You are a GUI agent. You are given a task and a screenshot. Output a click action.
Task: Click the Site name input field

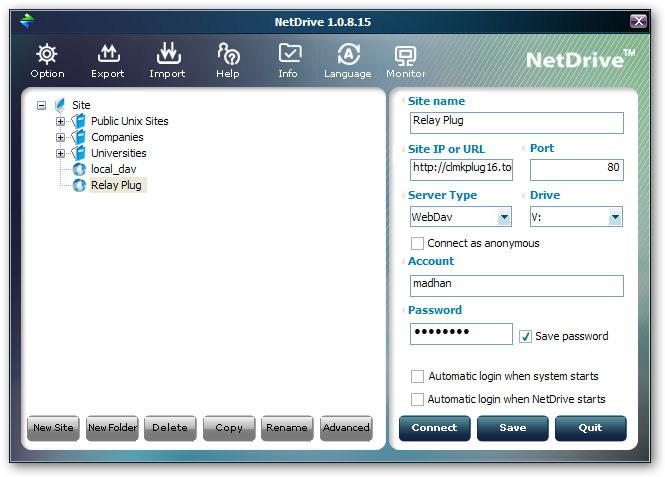[516, 122]
